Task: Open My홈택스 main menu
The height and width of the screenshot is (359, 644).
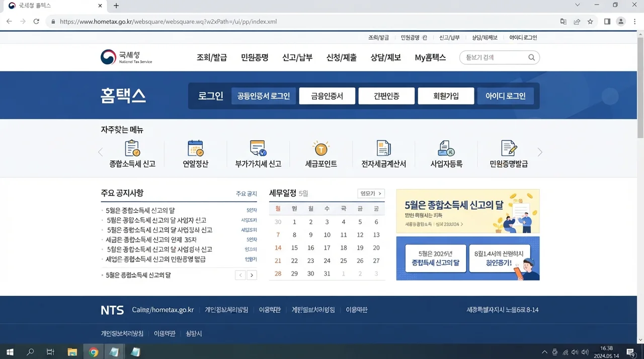Action: (x=430, y=57)
